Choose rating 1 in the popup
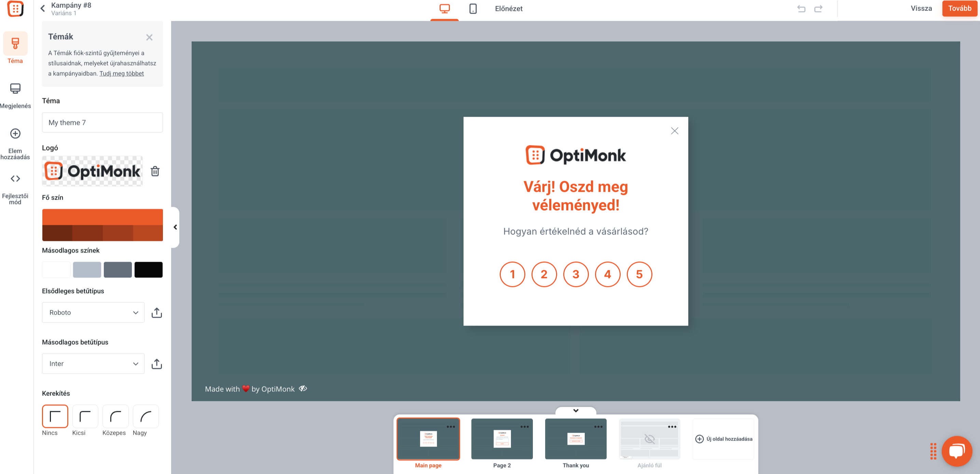 point(512,274)
